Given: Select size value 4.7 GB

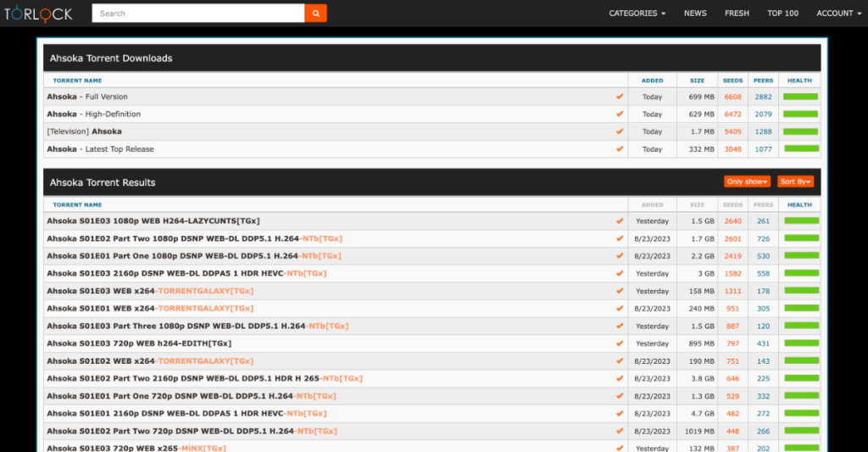Looking at the screenshot, I should (703, 414).
